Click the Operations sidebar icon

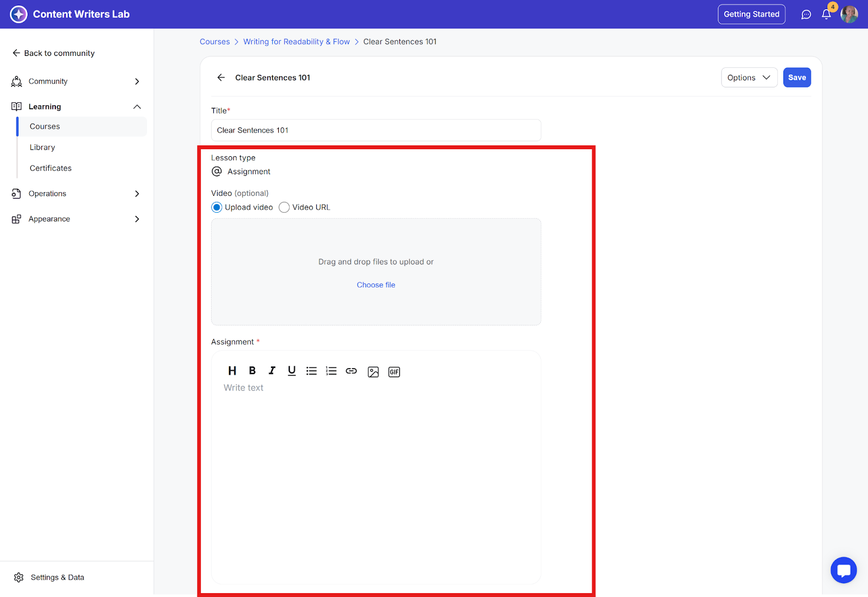click(17, 194)
